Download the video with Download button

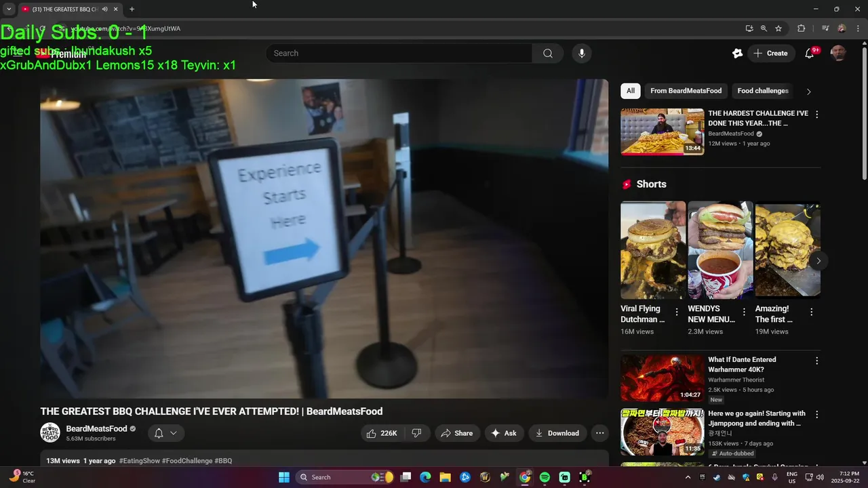(x=557, y=433)
